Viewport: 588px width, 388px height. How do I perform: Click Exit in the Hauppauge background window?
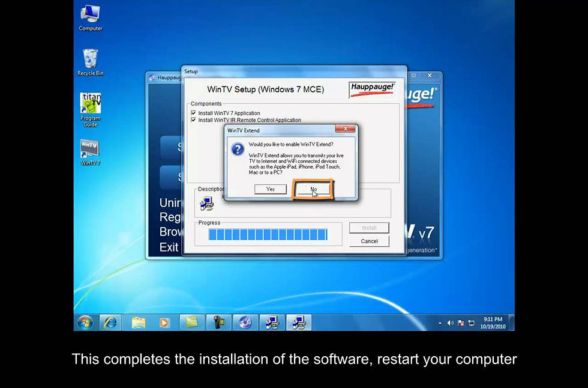click(x=169, y=247)
